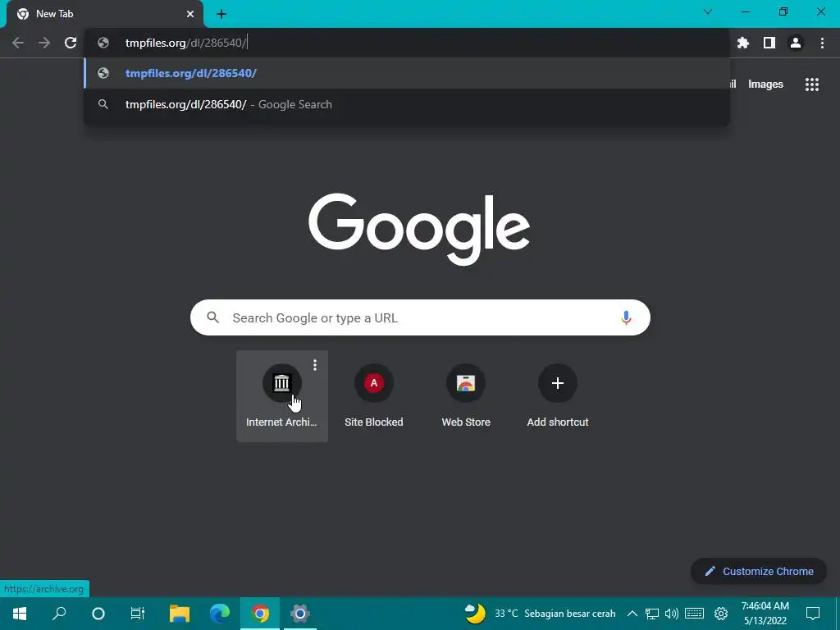840x630 pixels.
Task: Choose the tmpfiles.org/dl/286540/ URL suggestion
Action: click(x=407, y=73)
